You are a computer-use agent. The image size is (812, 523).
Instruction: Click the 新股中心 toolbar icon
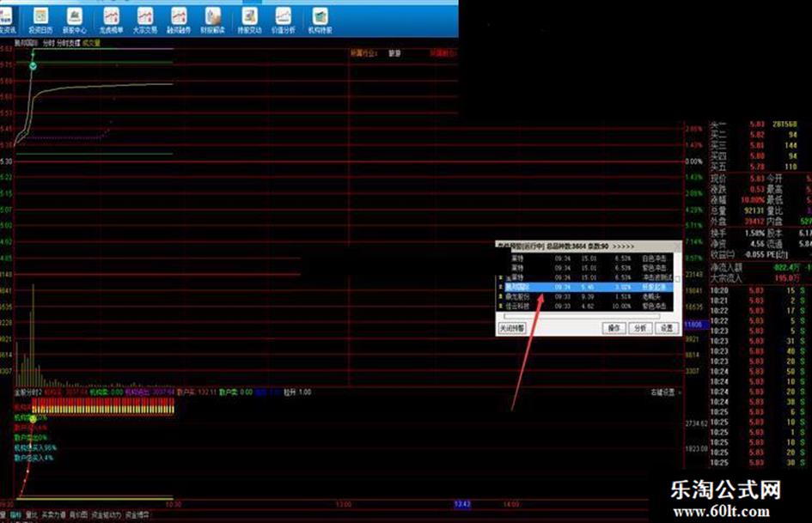[x=75, y=17]
